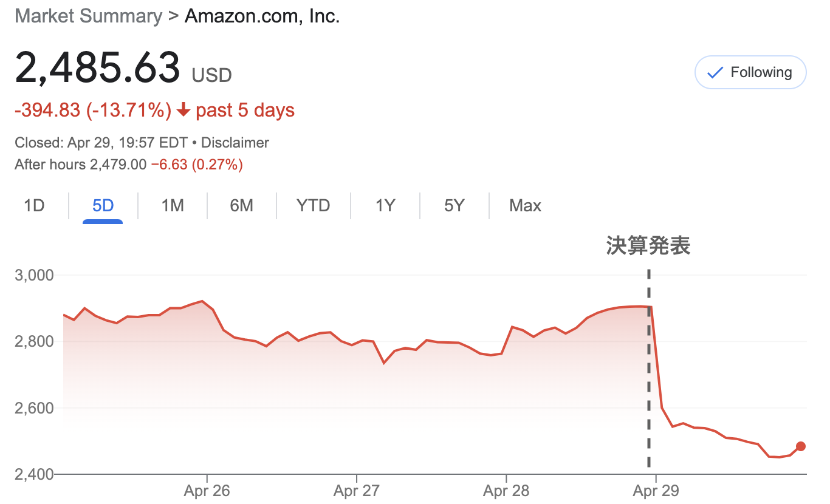
Task: Switch chart to 6M range
Action: point(241,206)
